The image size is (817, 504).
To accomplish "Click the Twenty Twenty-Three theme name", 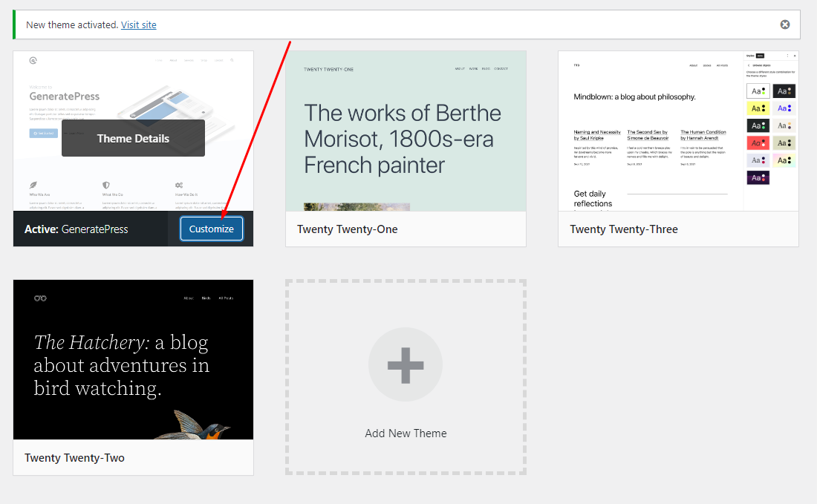I will (x=624, y=229).
